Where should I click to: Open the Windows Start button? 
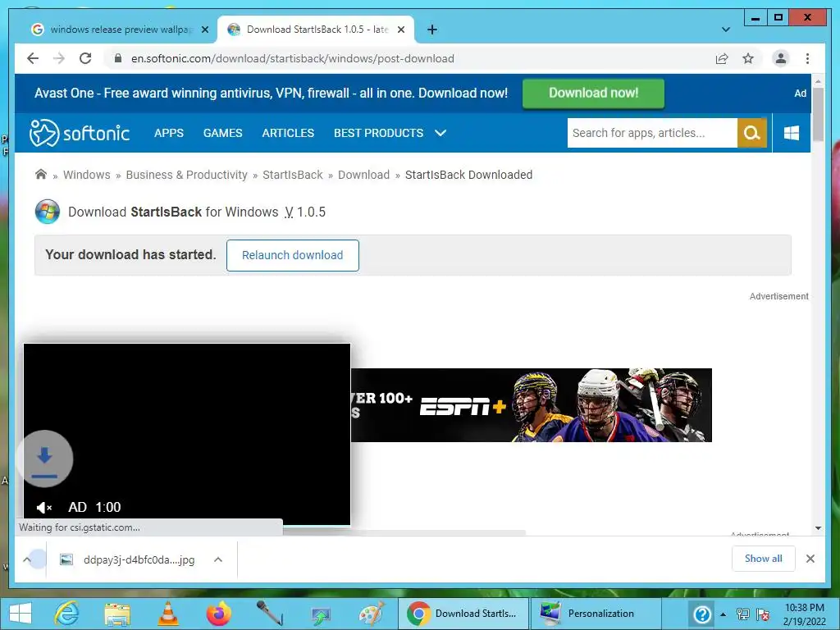[21, 614]
